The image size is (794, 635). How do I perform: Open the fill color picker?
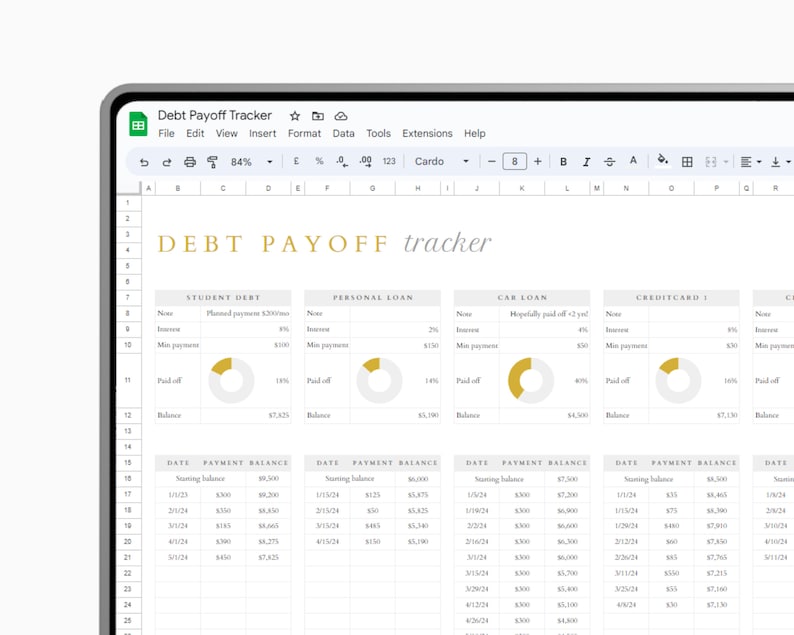[x=662, y=161]
